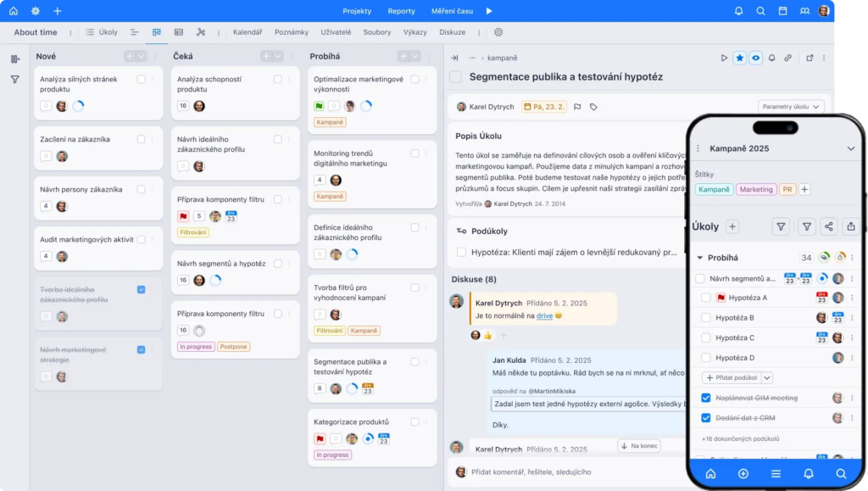The height and width of the screenshot is (491, 868).
Task: Star the task as a favorite
Action: click(x=739, y=58)
